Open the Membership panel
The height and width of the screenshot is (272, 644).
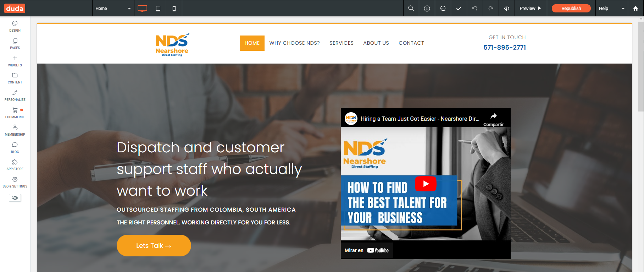[15, 130]
